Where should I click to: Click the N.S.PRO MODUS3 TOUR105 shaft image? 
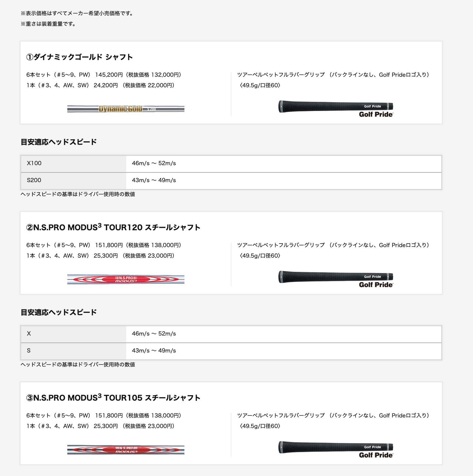click(126, 450)
